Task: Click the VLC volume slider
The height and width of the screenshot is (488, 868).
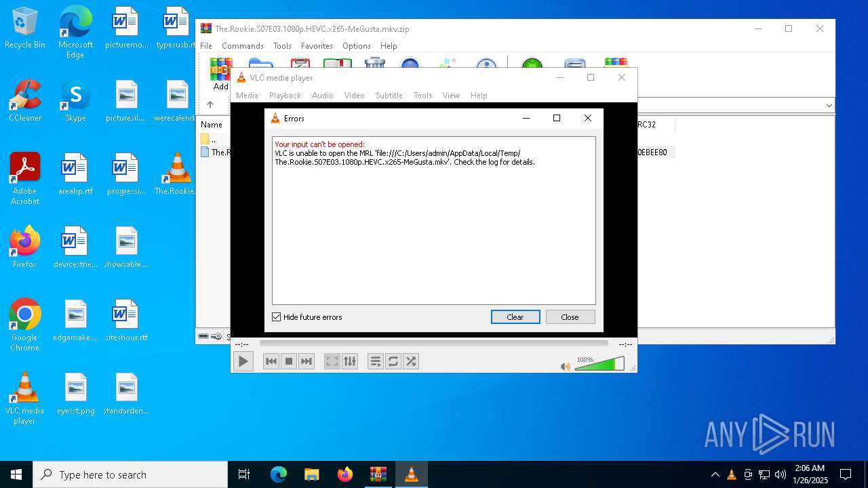Action: point(599,364)
